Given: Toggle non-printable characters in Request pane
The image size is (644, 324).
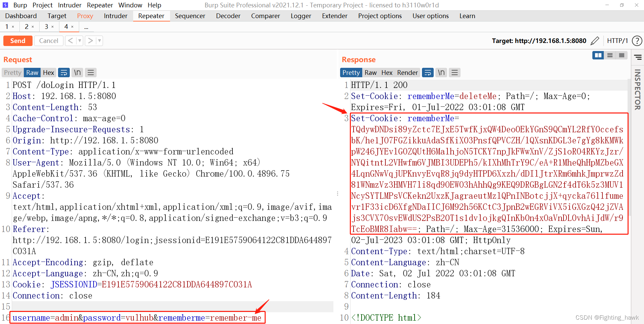Looking at the screenshot, I should click(77, 73).
